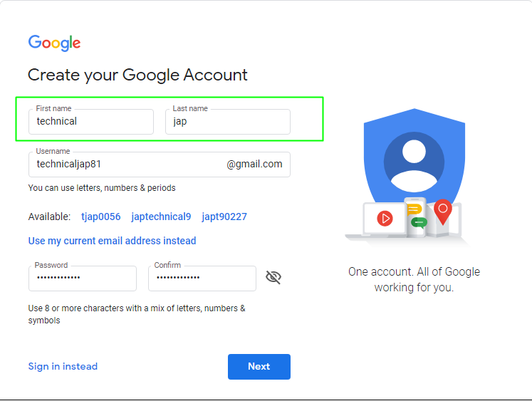This screenshot has width=532, height=401.
Task: Click into the Password field
Action: [83, 278]
